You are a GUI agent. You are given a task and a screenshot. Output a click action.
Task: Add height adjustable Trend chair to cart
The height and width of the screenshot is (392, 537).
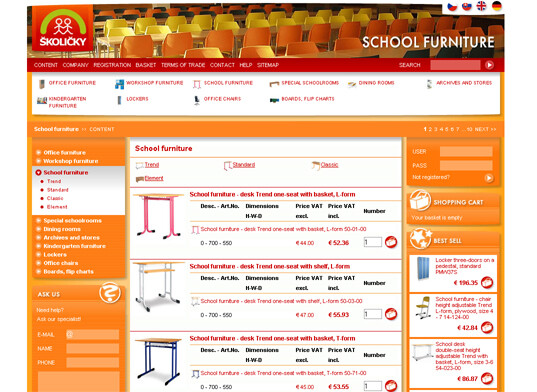(x=487, y=328)
